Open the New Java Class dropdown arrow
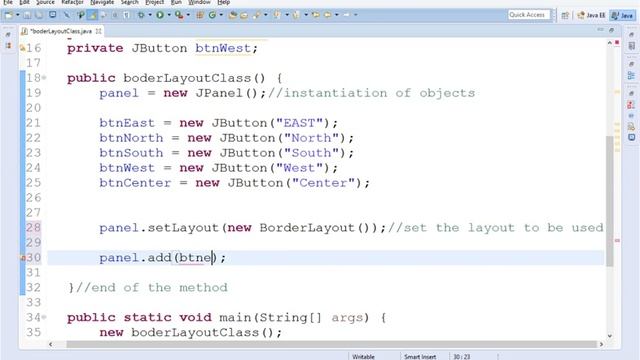640x360 pixels. click(x=221, y=15)
